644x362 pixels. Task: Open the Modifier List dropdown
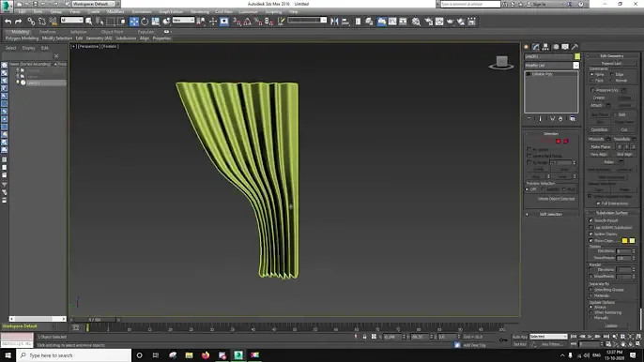552,66
